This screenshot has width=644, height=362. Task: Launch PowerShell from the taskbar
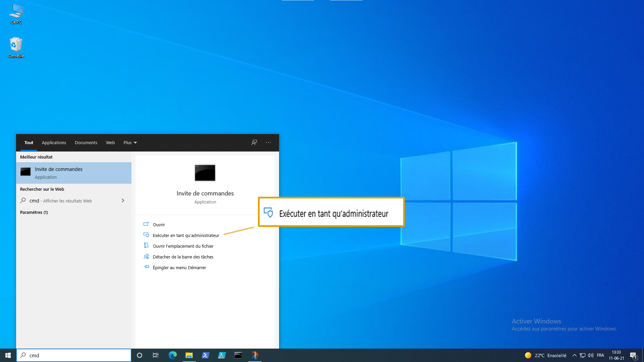tap(205, 355)
